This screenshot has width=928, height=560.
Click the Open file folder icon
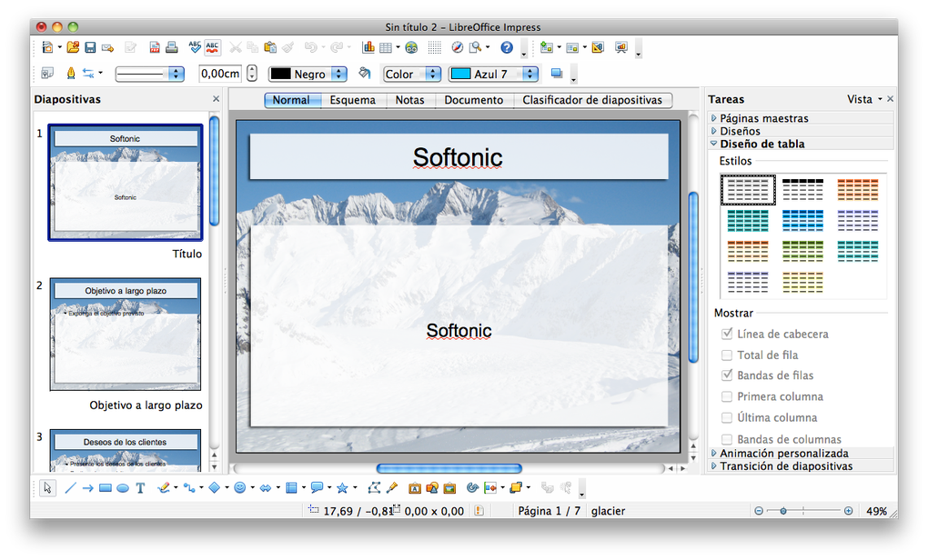click(73, 47)
